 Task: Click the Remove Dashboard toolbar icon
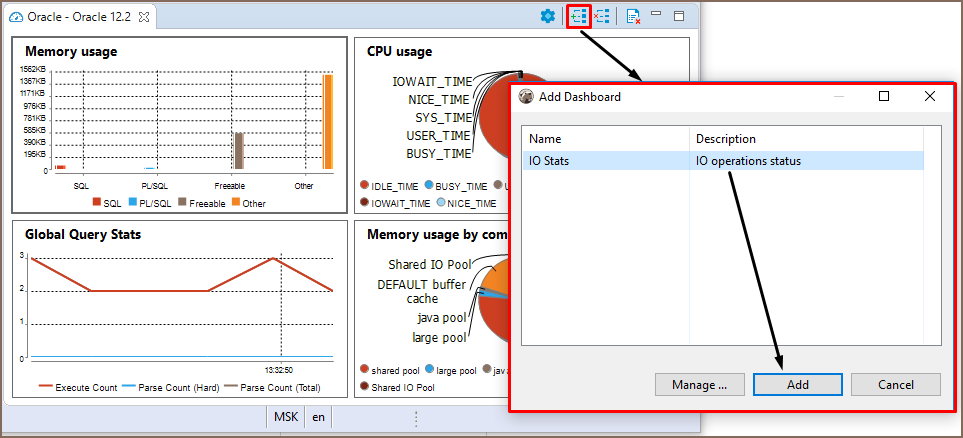pyautogui.click(x=601, y=16)
